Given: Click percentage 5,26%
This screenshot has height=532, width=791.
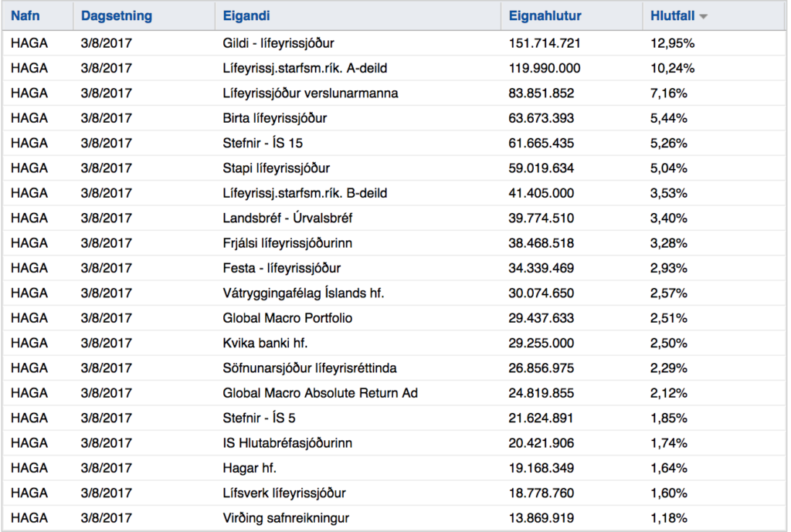Looking at the screenshot, I should pyautogui.click(x=669, y=143).
